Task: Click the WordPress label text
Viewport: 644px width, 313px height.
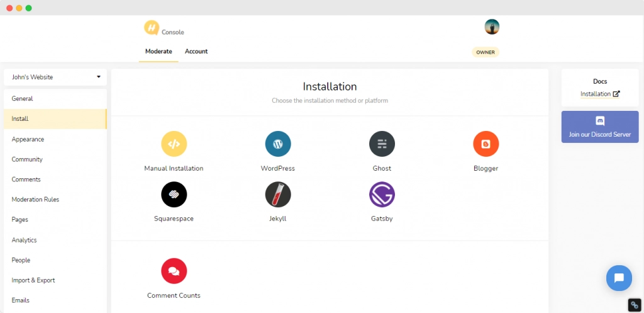Action: 277,168
